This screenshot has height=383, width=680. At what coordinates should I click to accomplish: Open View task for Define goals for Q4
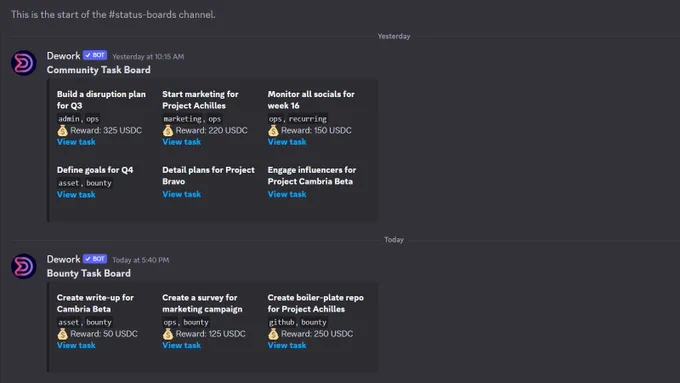click(x=76, y=194)
